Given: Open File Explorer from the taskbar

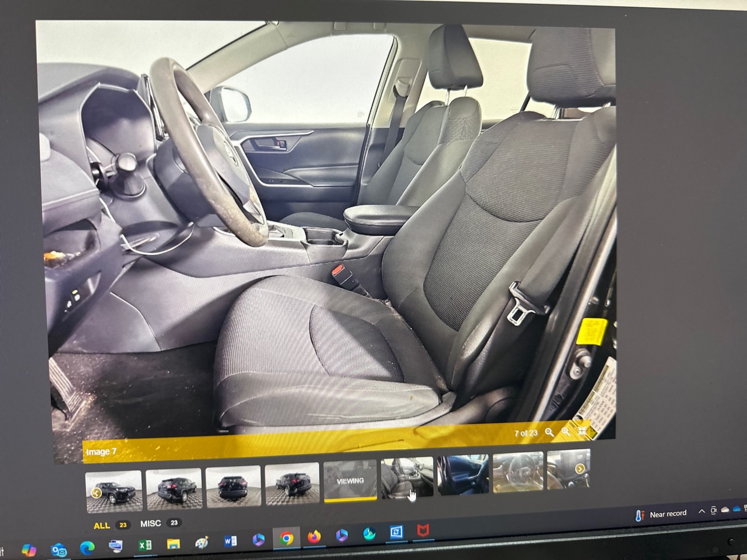Looking at the screenshot, I should tap(173, 544).
